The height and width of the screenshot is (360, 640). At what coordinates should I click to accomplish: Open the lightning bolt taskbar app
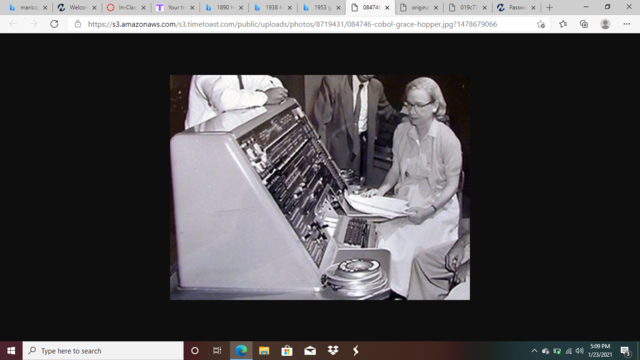[356, 351]
